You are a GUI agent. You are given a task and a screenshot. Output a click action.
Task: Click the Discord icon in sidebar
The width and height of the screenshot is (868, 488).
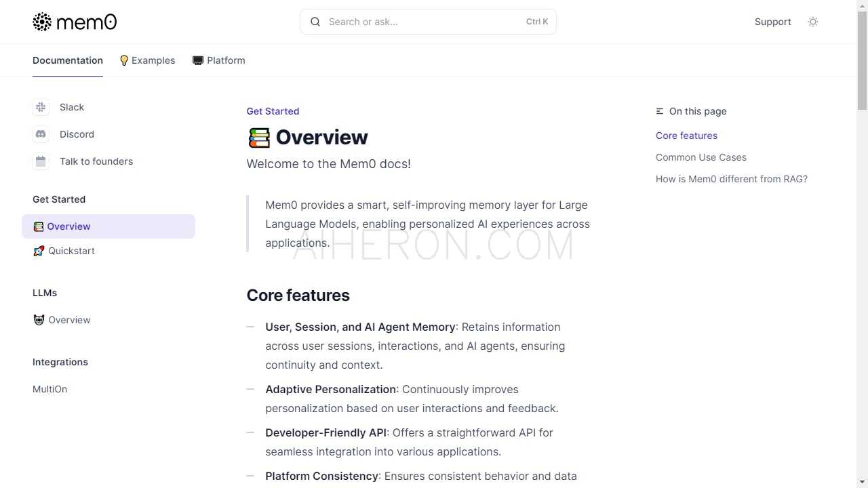pos(41,134)
